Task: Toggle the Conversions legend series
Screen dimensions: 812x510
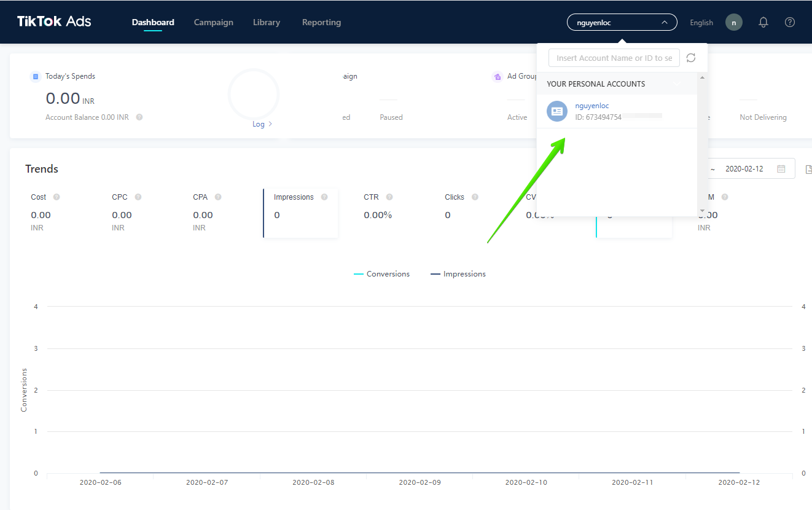Action: (x=381, y=274)
